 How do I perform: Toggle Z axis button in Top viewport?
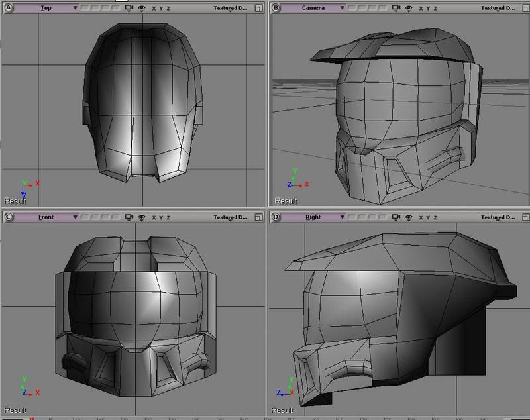168,9
